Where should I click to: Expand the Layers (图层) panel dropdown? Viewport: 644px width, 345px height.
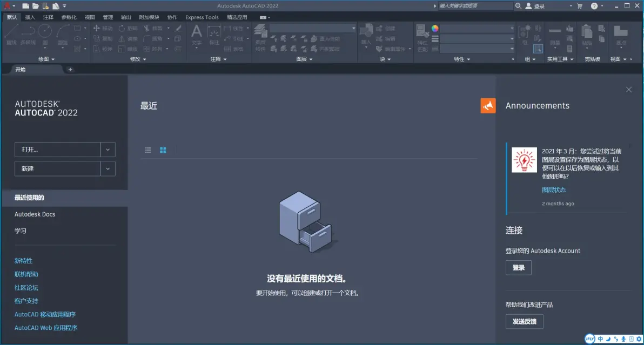304,59
